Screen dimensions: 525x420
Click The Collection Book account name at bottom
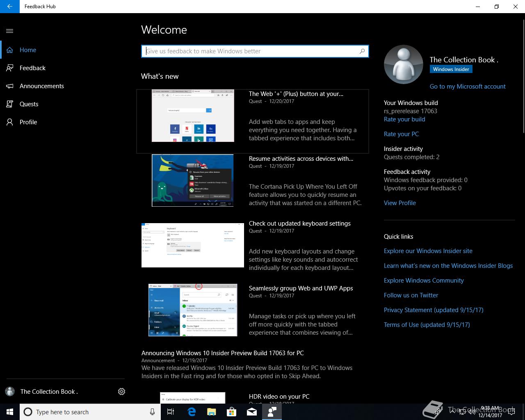click(x=49, y=392)
